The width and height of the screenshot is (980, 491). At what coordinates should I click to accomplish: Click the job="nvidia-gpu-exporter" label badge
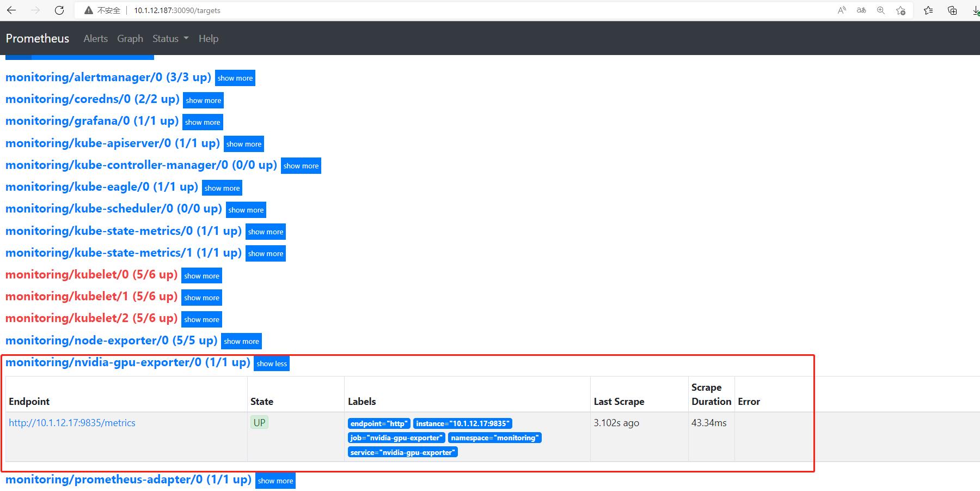click(396, 438)
